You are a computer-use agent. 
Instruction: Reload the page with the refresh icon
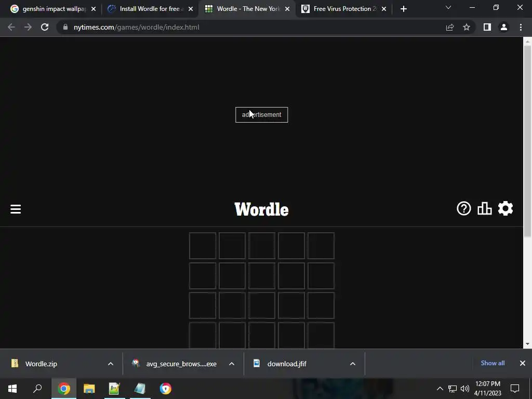(45, 27)
